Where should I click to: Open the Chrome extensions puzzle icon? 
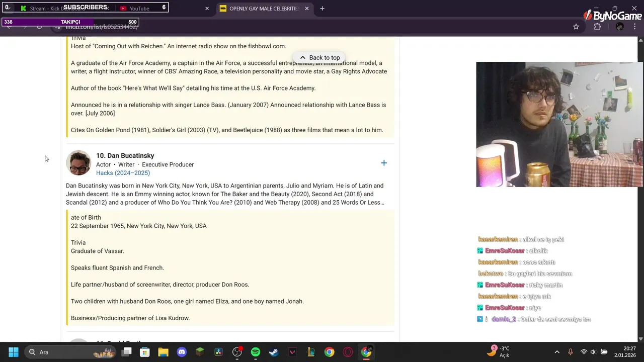(597, 27)
